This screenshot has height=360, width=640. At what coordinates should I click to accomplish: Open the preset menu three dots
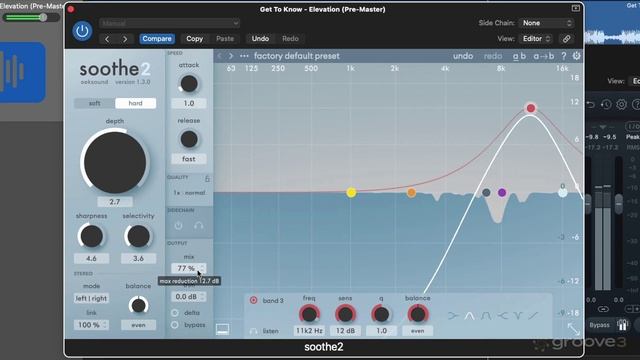pos(244,56)
